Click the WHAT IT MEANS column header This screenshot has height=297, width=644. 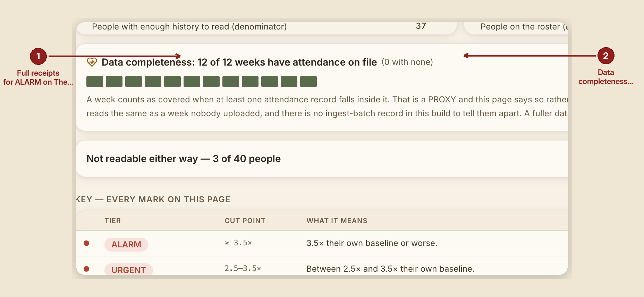tap(337, 221)
